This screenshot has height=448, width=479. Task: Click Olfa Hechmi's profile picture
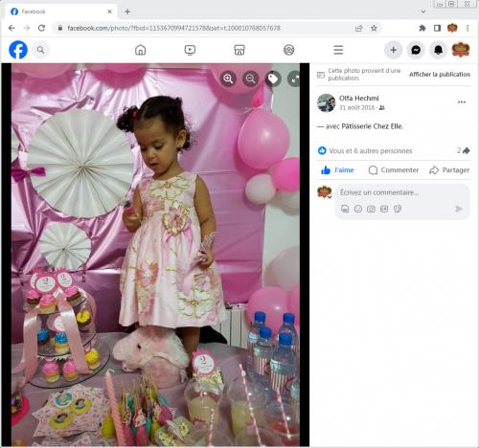[326, 102]
